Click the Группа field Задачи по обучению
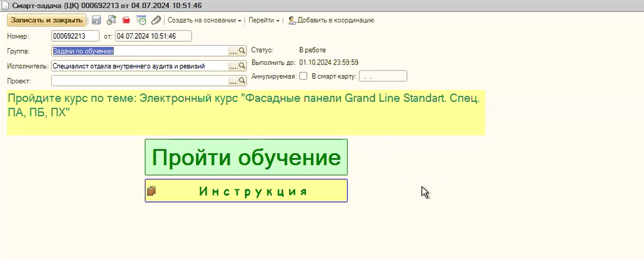This screenshot has width=644, height=260. (140, 51)
